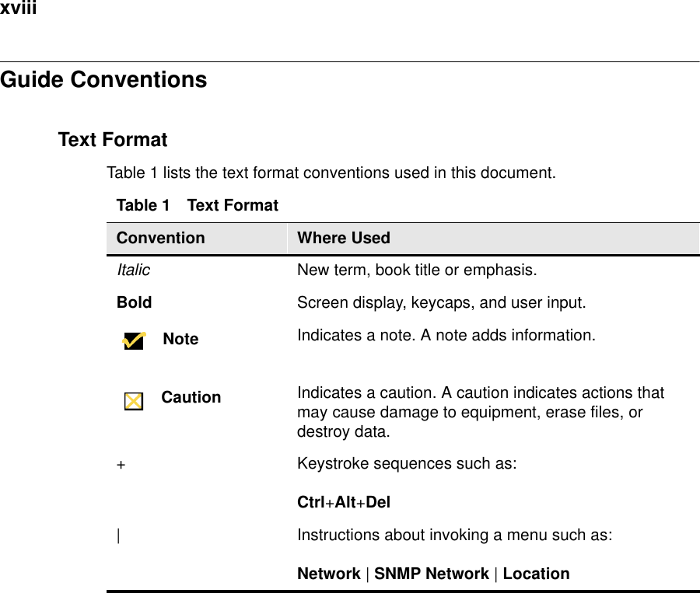Viewport: 700px width, 593px height.
Task: Click the vertical bar convention entry
Action: [118, 535]
